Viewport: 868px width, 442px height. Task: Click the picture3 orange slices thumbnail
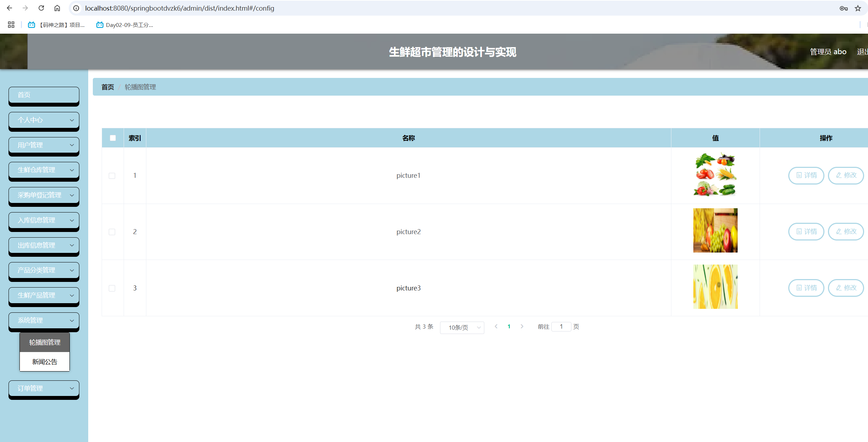coord(715,287)
